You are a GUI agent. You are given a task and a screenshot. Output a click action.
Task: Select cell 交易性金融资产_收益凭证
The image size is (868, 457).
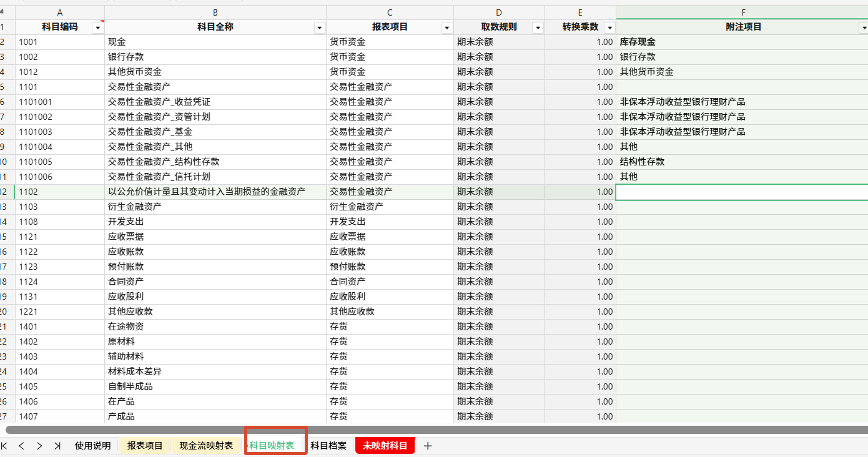pyautogui.click(x=215, y=102)
